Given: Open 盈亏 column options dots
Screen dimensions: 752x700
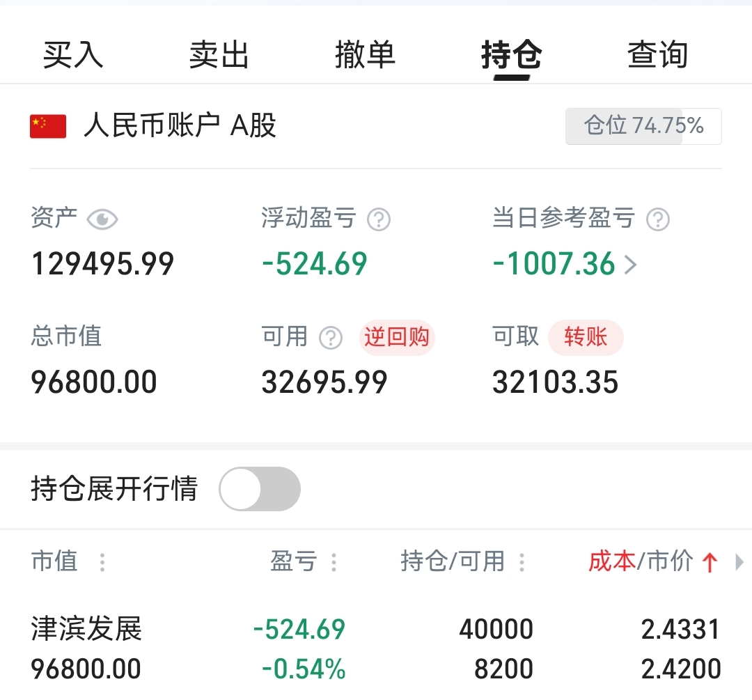Looking at the screenshot, I should coord(334,562).
